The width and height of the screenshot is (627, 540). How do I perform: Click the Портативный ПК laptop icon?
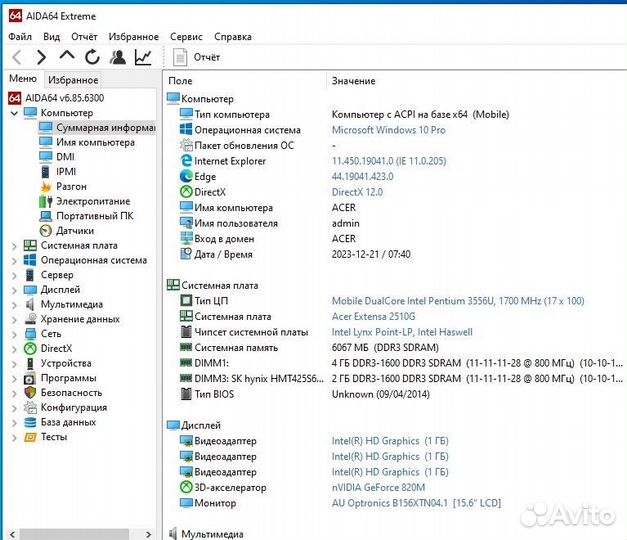click(46, 216)
